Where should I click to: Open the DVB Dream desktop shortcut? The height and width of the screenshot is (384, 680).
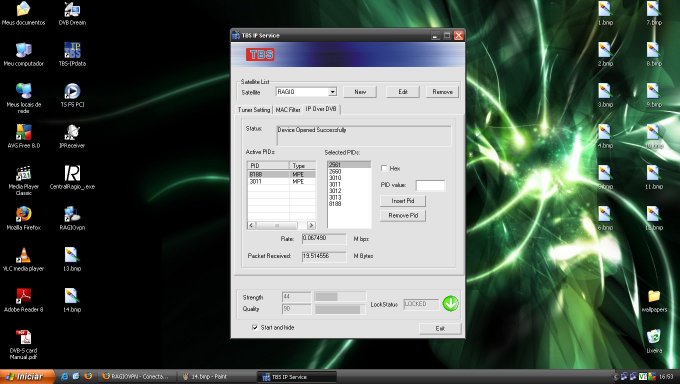[72, 13]
